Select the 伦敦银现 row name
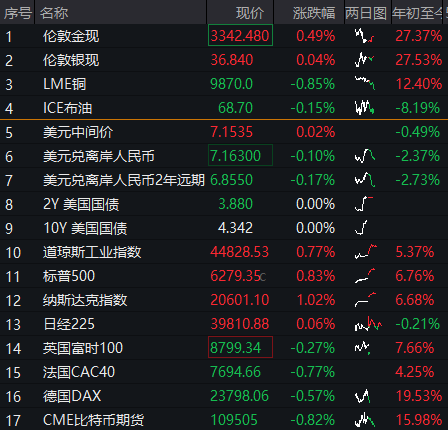The height and width of the screenshot is (430, 448). (71, 60)
